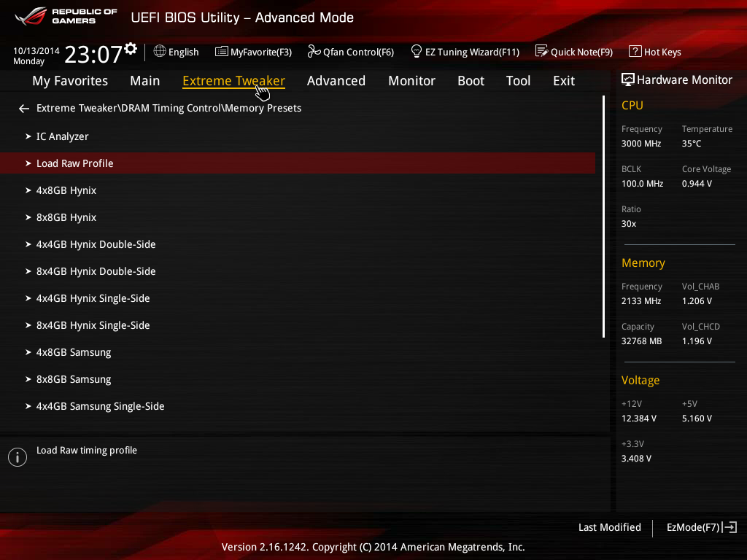Click the info icon in the help area
Screen dimensions: 747x560
click(18, 457)
